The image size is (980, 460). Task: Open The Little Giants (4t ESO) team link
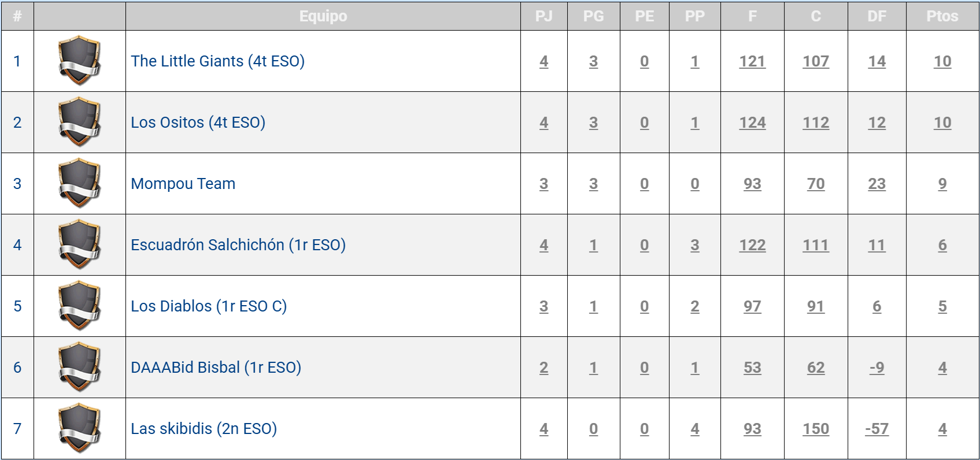click(217, 61)
